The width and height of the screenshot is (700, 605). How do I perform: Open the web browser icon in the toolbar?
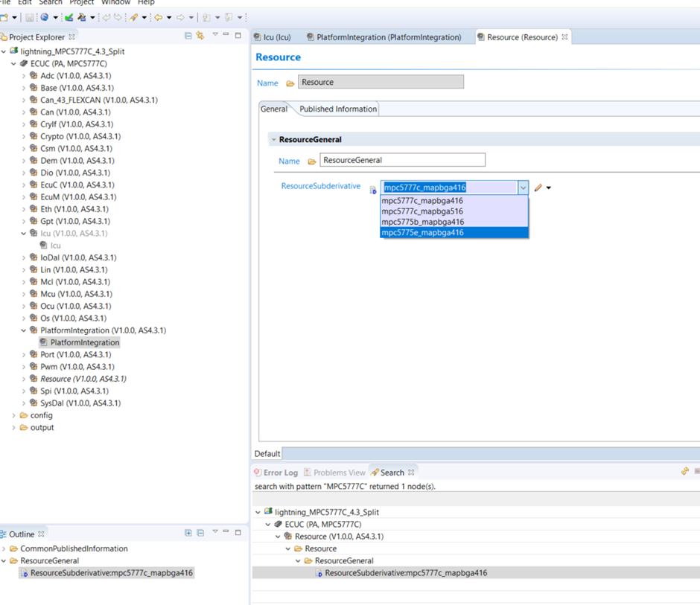(45, 17)
